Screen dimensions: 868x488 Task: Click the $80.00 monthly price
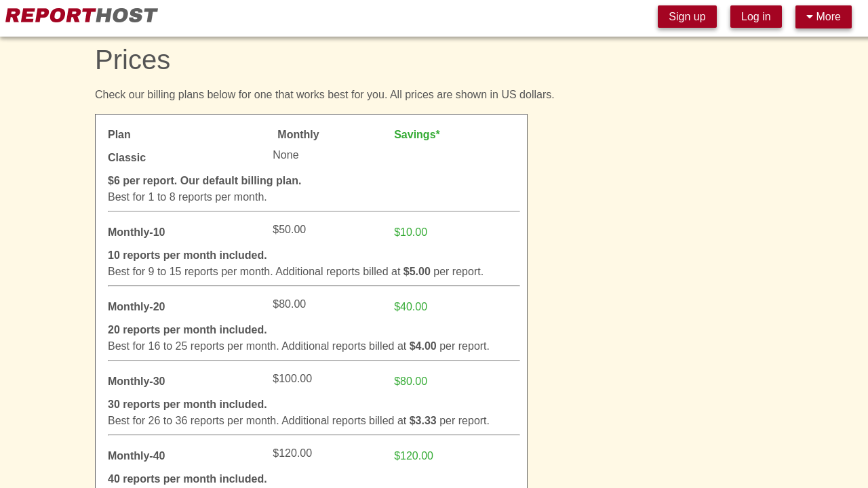tap(289, 304)
